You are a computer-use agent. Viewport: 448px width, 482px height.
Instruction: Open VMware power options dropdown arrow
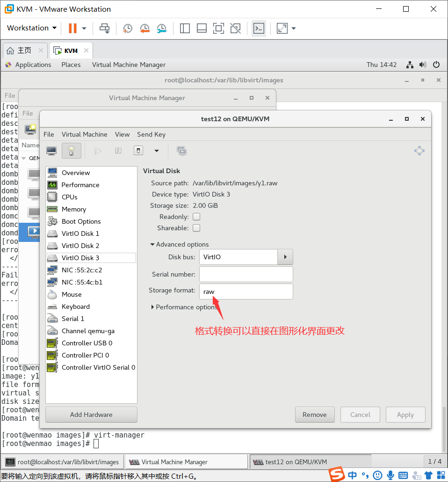click(84, 28)
